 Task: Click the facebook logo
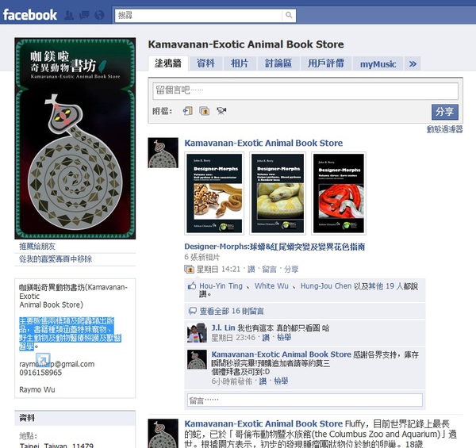(30, 15)
